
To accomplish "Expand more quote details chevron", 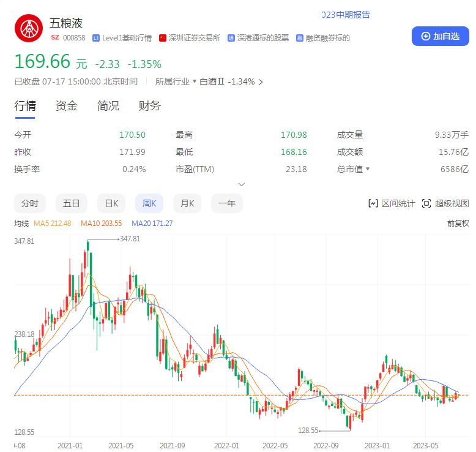I will point(242,184).
